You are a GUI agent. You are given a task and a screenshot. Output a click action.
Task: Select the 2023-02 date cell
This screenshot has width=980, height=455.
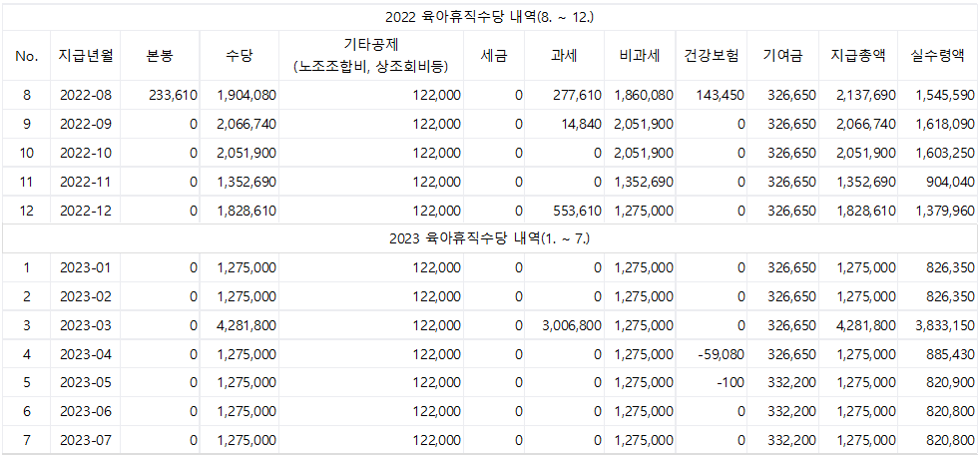tap(86, 296)
